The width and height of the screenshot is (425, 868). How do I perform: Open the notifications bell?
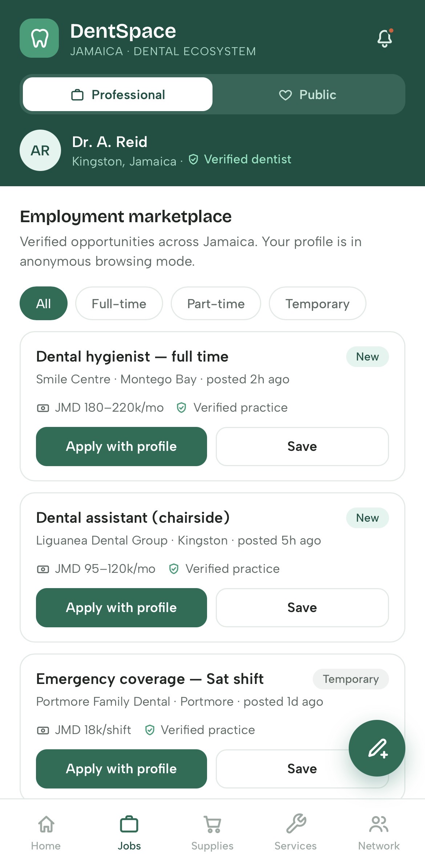point(385,38)
